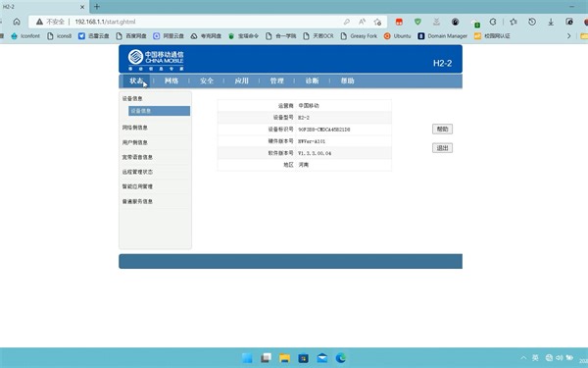Viewport: 588px width, 368px height.
Task: Open File Explorer from the taskbar
Action: click(x=284, y=358)
